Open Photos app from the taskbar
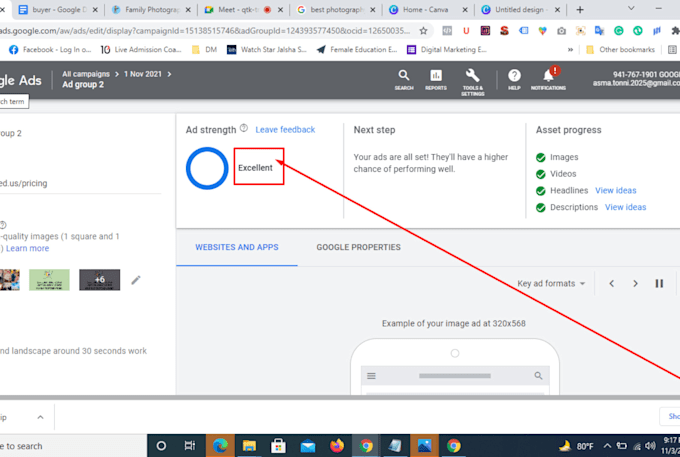The width and height of the screenshot is (680, 457). (425, 445)
